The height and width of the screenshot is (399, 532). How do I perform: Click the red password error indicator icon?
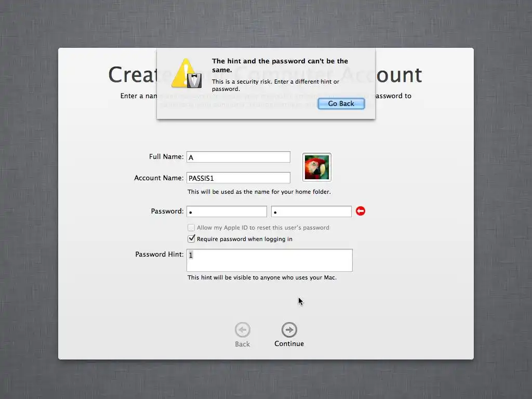tap(361, 211)
